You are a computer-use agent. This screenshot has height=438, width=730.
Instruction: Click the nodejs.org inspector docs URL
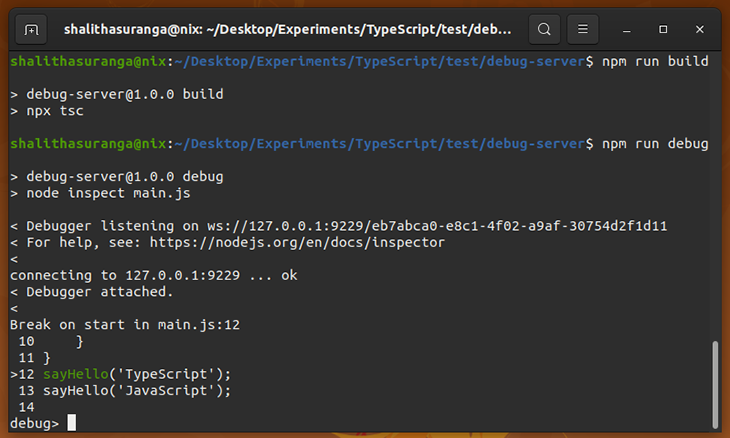(297, 243)
